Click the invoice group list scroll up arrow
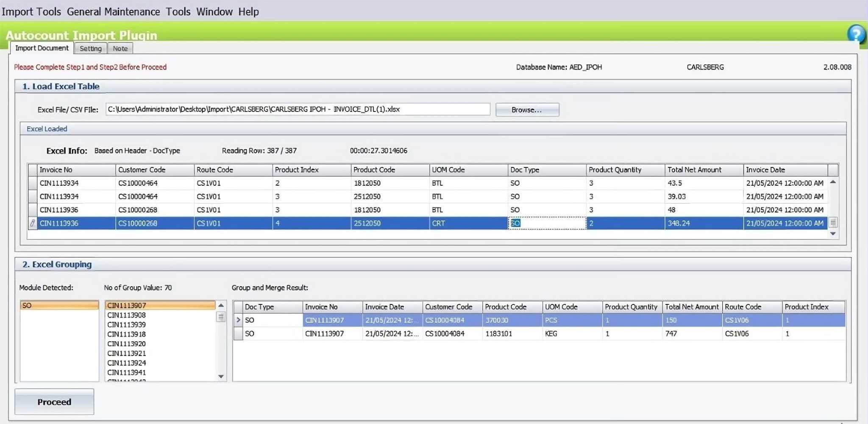Viewport: 868px width, 424px height. 221,305
